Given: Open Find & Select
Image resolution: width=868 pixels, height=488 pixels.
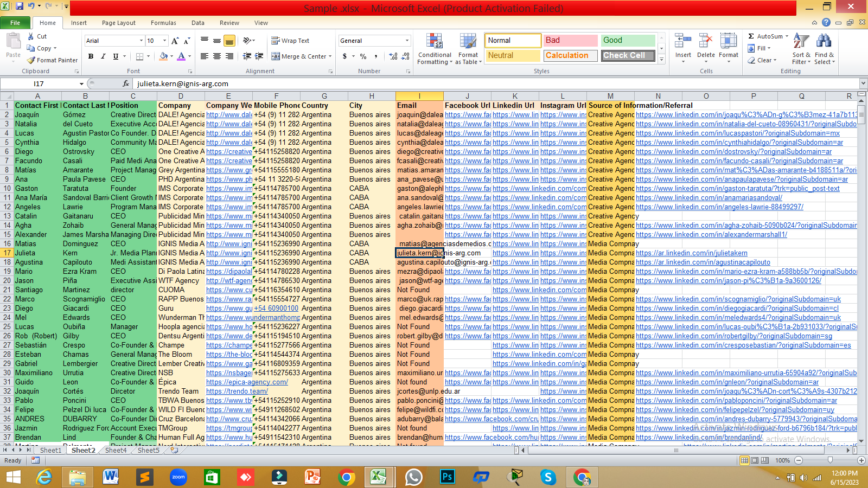Looking at the screenshot, I should coord(824,48).
